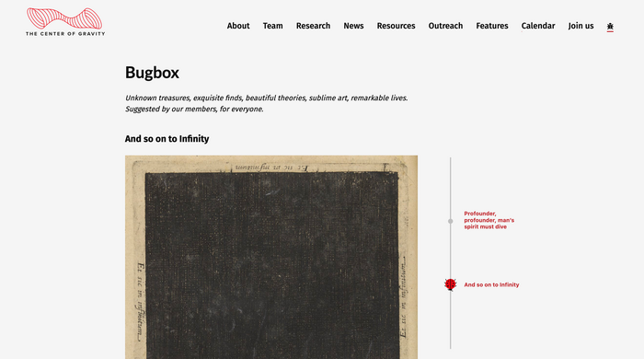The image size is (644, 359).
Task: Click The Center of Gravity logo
Action: coord(65,22)
